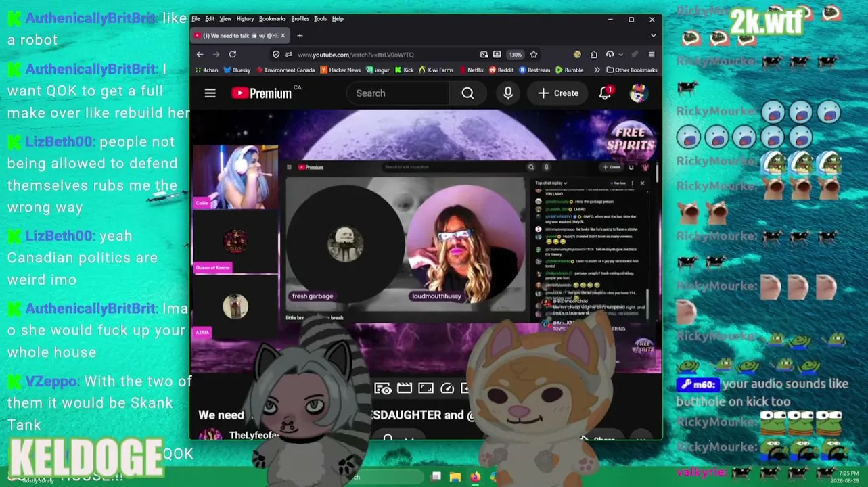868x487 pixels.
Task: Open File Explorer from the taskbar
Action: pos(455,477)
